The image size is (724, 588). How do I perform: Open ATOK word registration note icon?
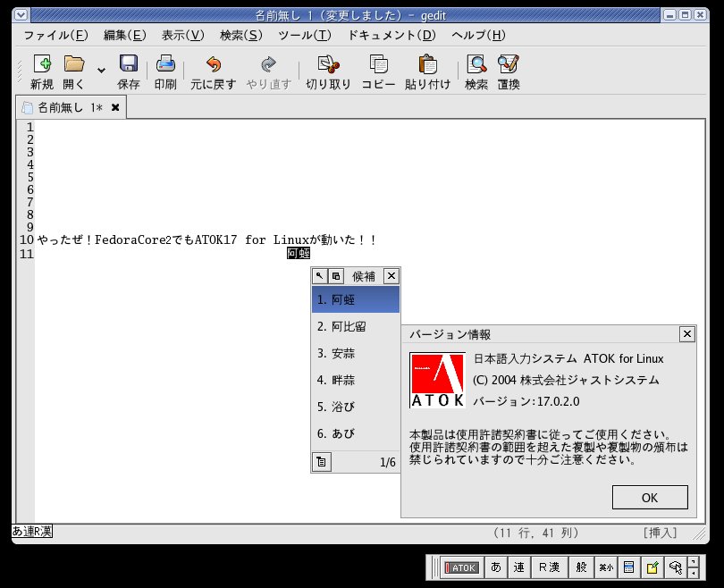tap(652, 567)
